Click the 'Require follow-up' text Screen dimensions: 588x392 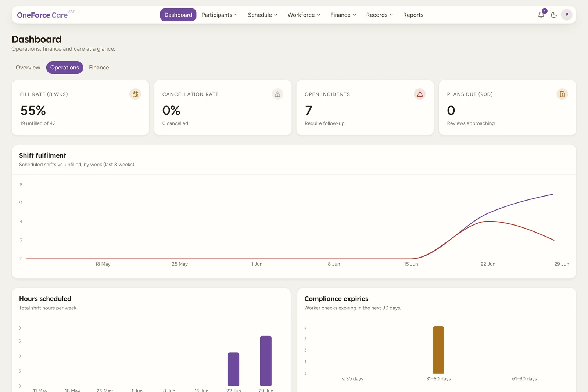coord(325,123)
